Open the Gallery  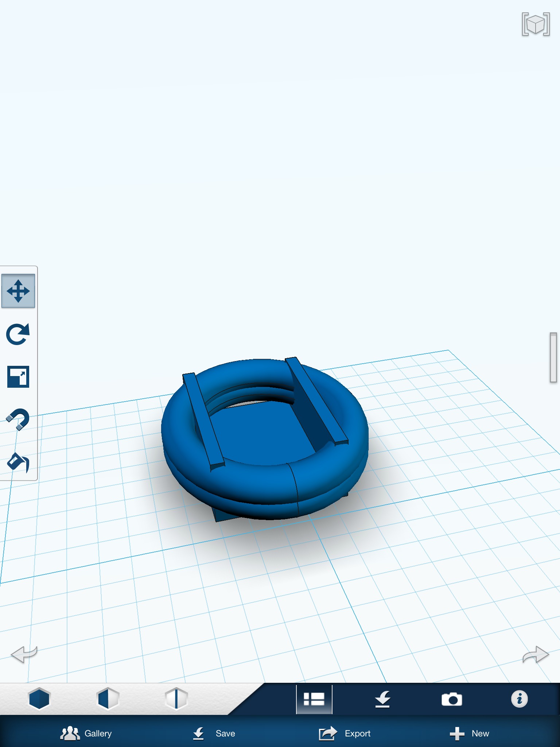point(86,734)
